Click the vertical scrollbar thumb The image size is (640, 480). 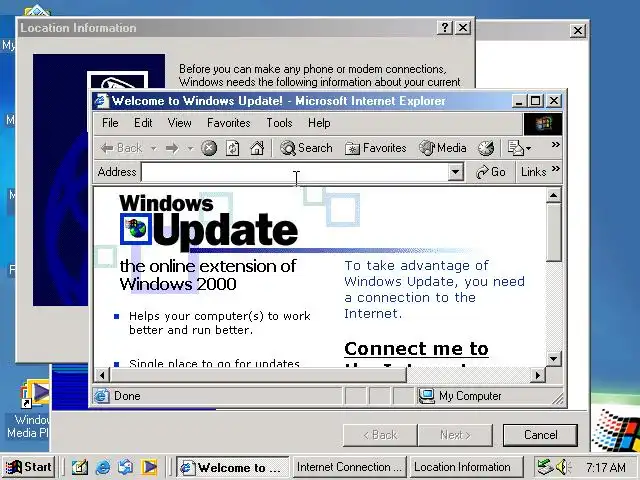553,232
